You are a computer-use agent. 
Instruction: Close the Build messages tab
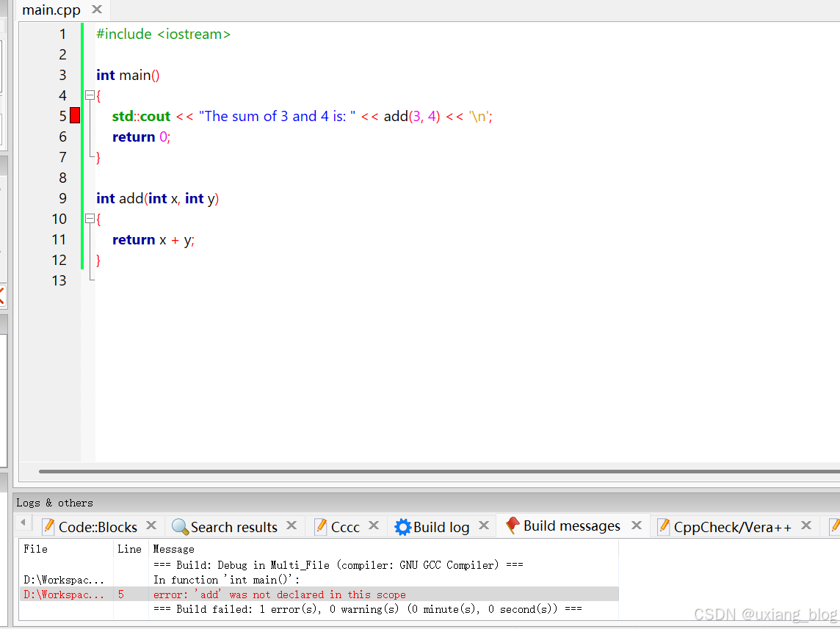[637, 526]
